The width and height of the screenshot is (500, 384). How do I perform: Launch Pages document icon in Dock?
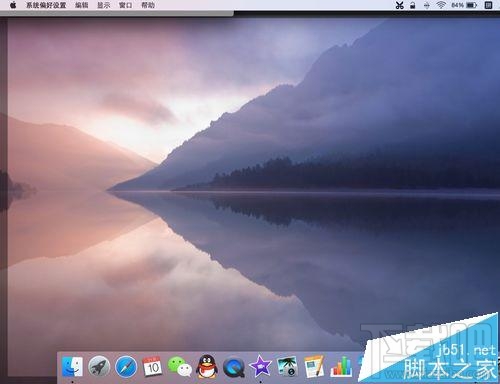tap(314, 367)
